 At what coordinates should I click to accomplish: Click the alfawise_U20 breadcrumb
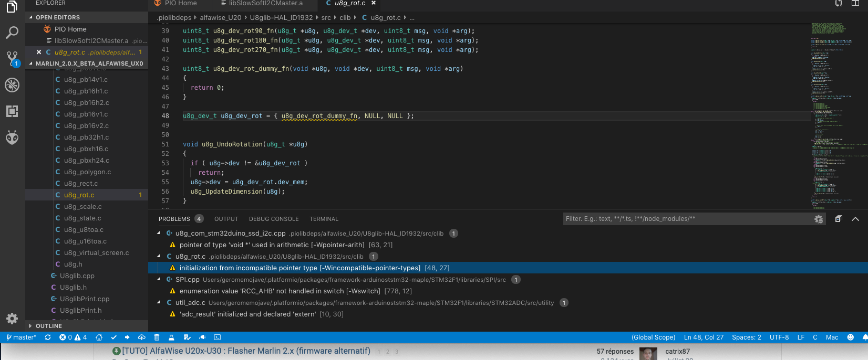coord(221,18)
